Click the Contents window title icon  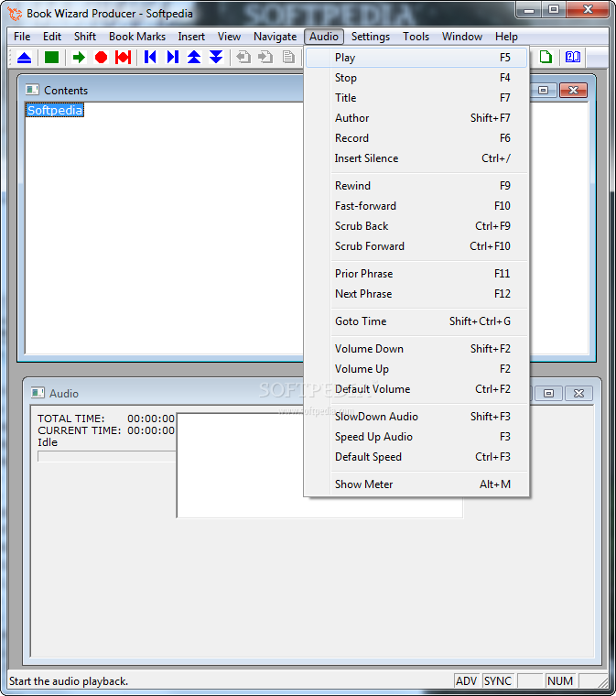click(x=32, y=90)
